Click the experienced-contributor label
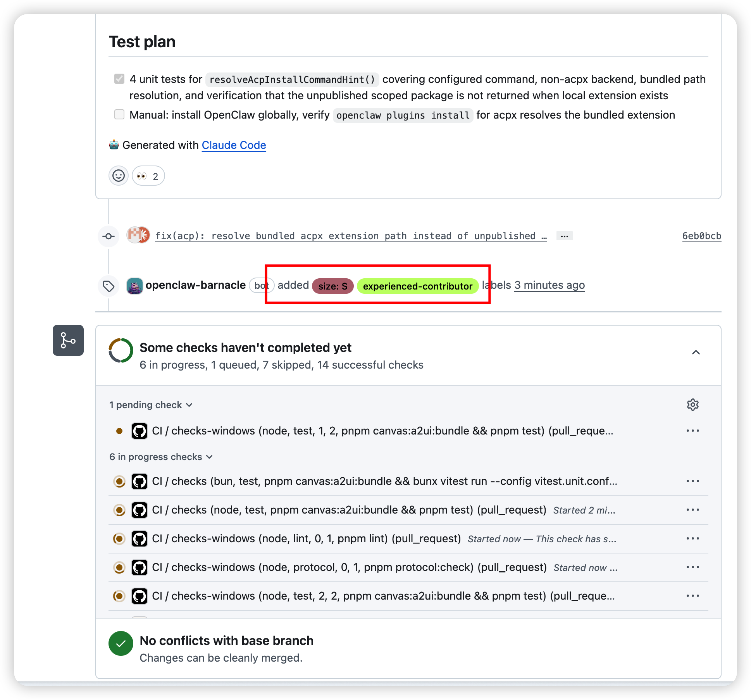Image resolution: width=751 pixels, height=700 pixels. click(x=417, y=286)
